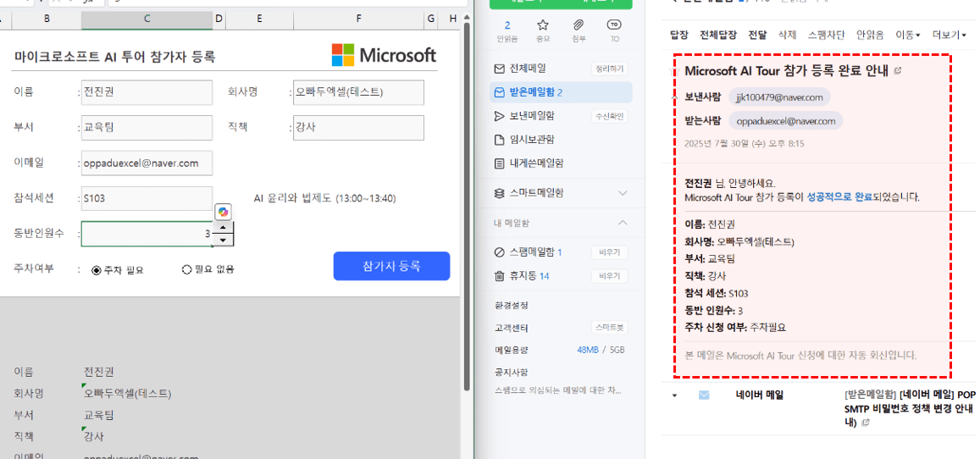
Task: Expand the 스마트메일함 section chevron
Action: click(x=623, y=194)
